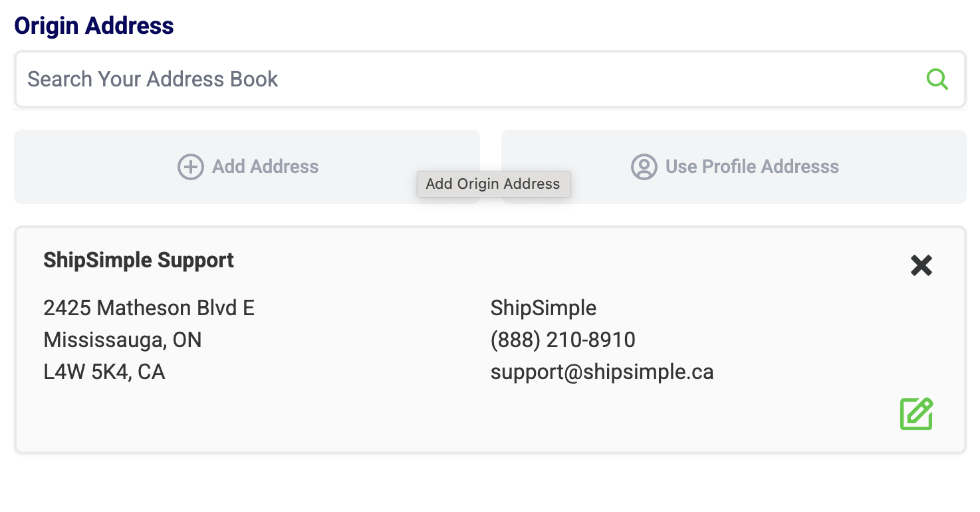Open the green edit pencil icon
The width and height of the screenshot is (980, 512).
(916, 414)
